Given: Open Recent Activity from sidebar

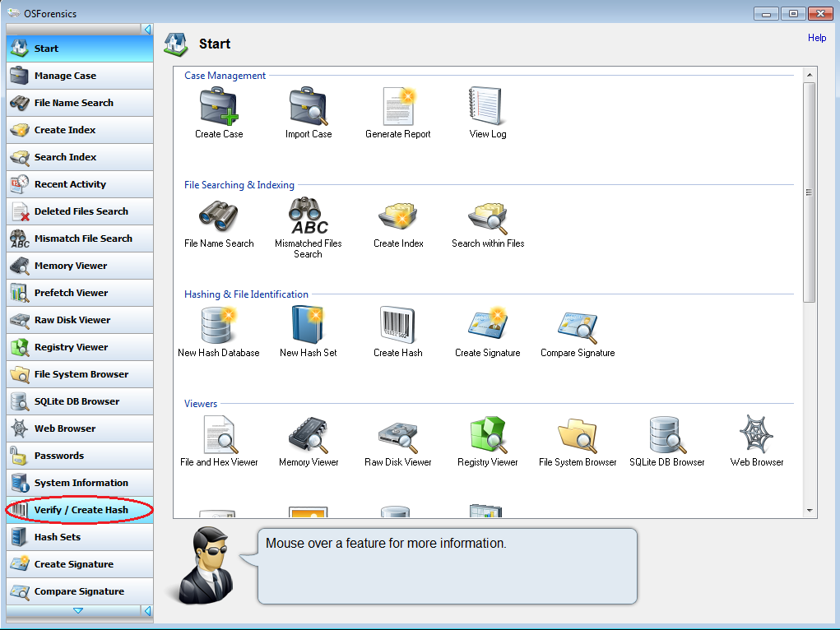Looking at the screenshot, I should [80, 184].
